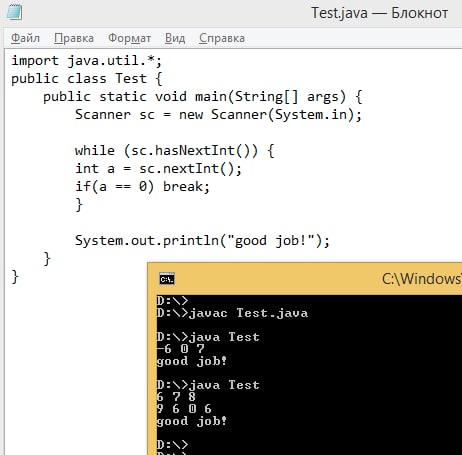Click the command prompt icon in title bar
Screen dimensions: 462x455
pos(167,279)
